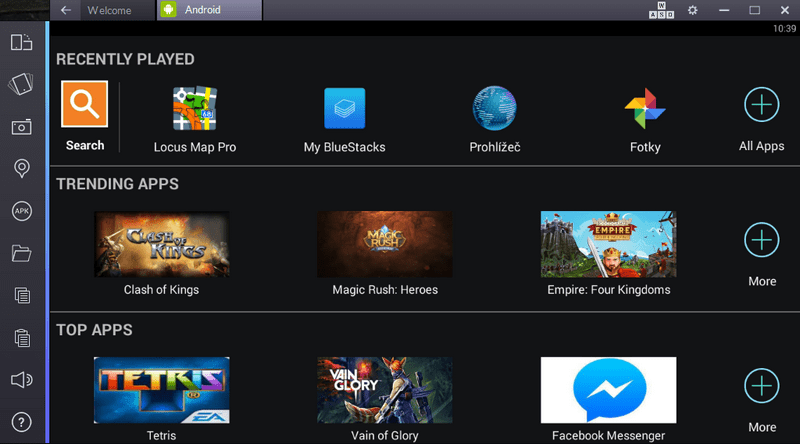This screenshot has height=444, width=800.
Task: Open Facebook Messenger thumbnail
Action: 608,390
